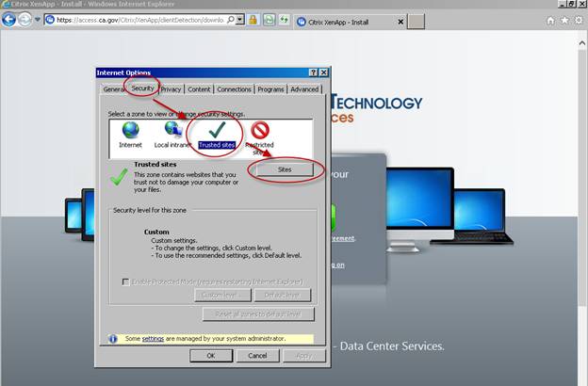Switch to the Connections tab
The width and height of the screenshot is (588, 386).
(x=234, y=89)
